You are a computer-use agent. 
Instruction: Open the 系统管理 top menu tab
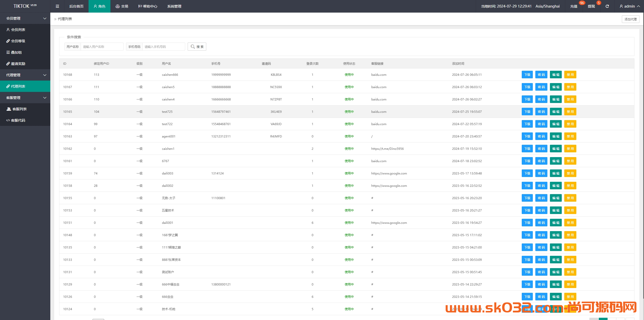click(x=174, y=6)
